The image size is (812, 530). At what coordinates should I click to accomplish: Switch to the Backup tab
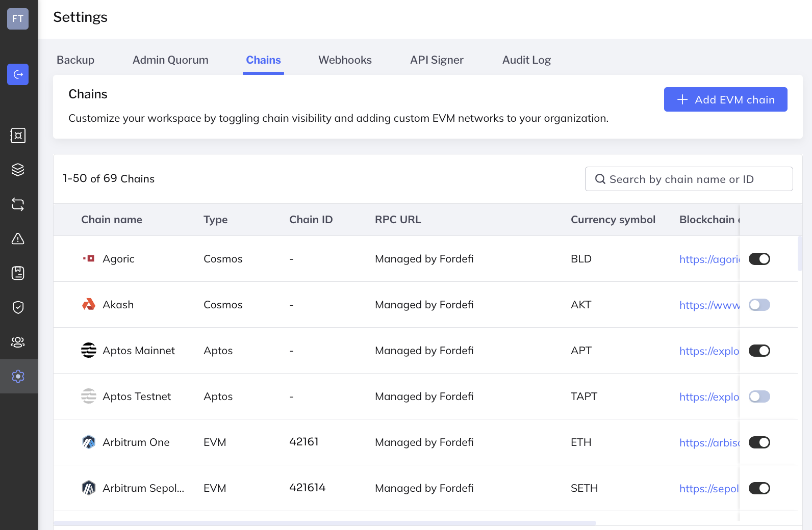pyautogui.click(x=75, y=60)
